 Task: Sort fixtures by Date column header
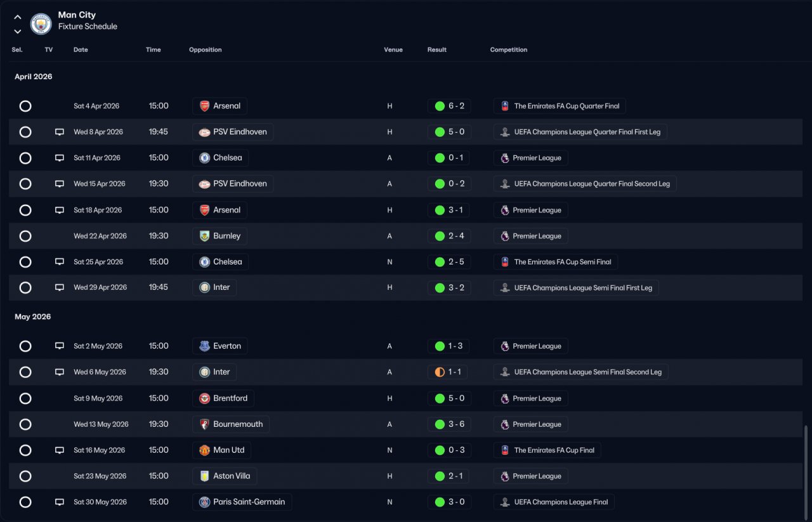[81, 49]
